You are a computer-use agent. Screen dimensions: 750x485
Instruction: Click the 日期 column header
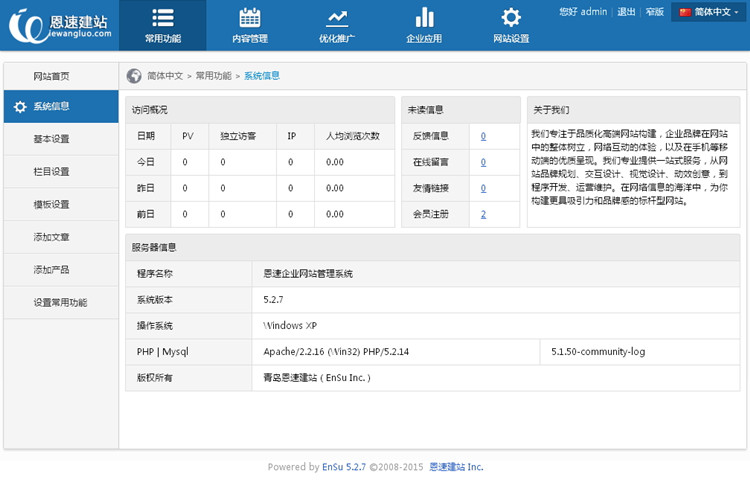[x=146, y=136]
